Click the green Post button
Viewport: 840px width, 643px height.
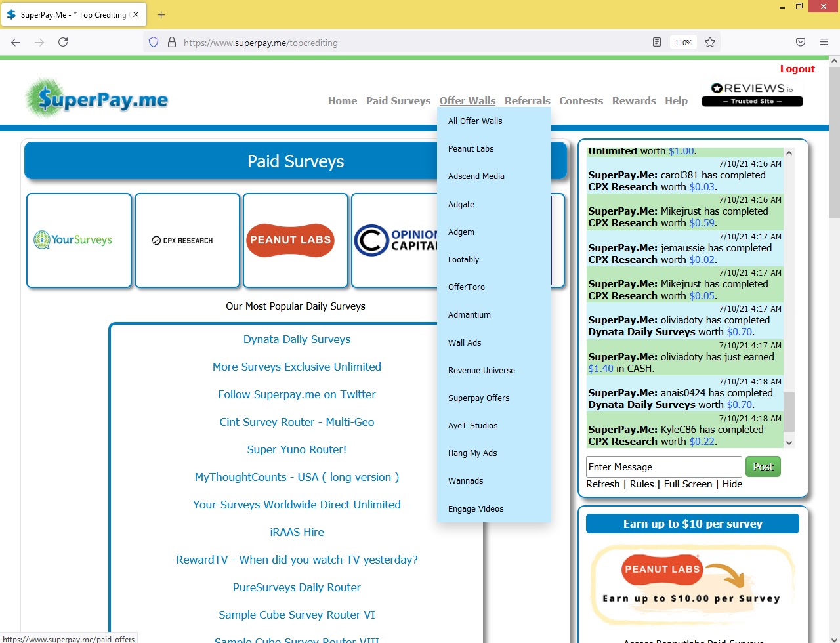763,467
